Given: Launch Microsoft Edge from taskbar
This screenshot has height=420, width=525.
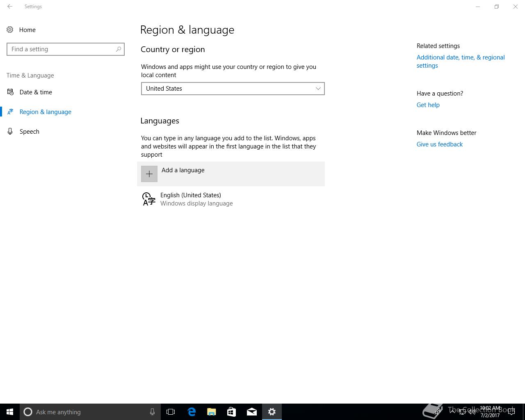Looking at the screenshot, I should click(192, 412).
